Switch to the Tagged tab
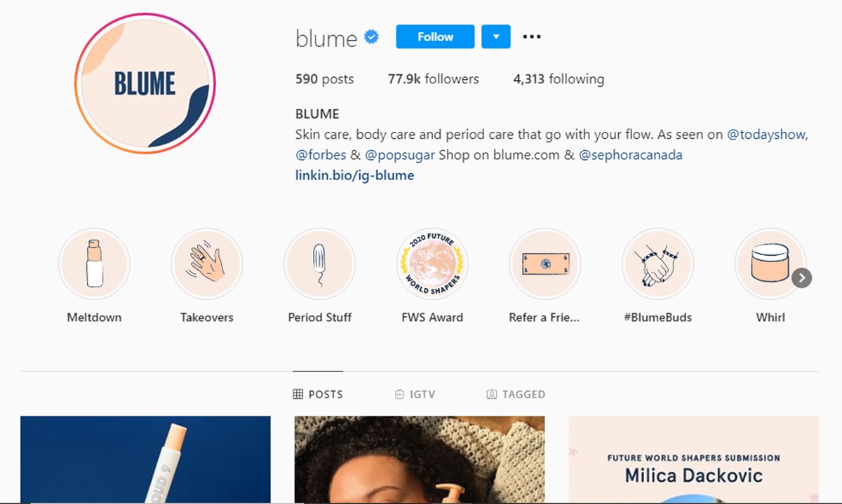This screenshot has width=842, height=504. click(x=516, y=394)
